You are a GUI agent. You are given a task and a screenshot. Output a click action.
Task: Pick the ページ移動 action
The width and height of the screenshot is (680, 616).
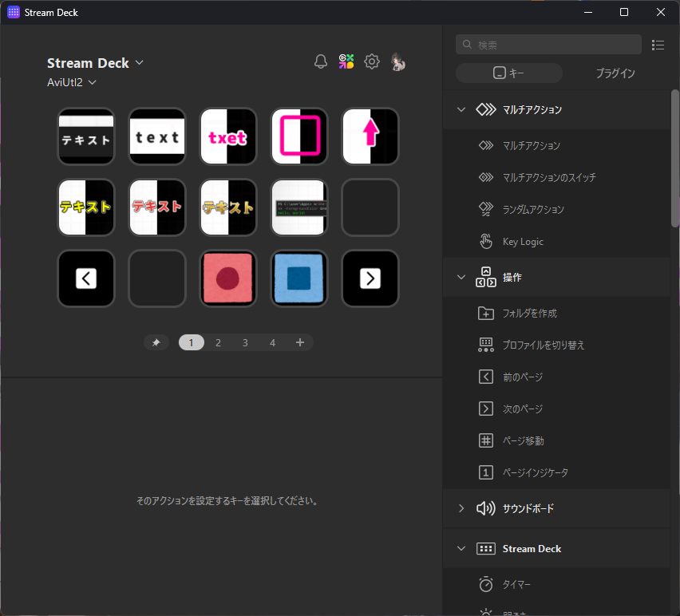pos(556,441)
